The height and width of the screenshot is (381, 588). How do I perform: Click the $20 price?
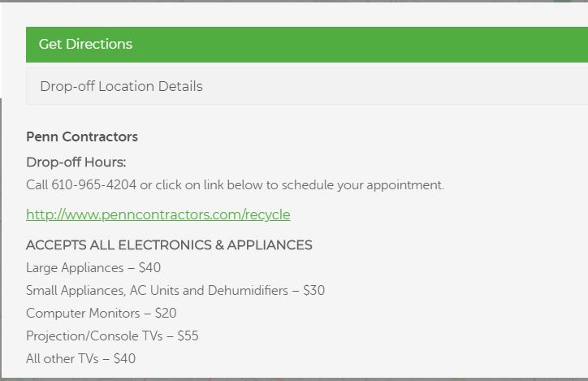tap(166, 313)
